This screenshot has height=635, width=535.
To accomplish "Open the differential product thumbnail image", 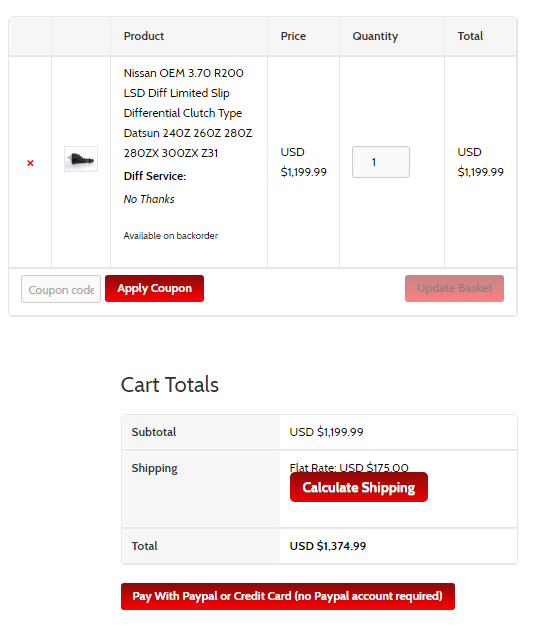I will (81, 159).
